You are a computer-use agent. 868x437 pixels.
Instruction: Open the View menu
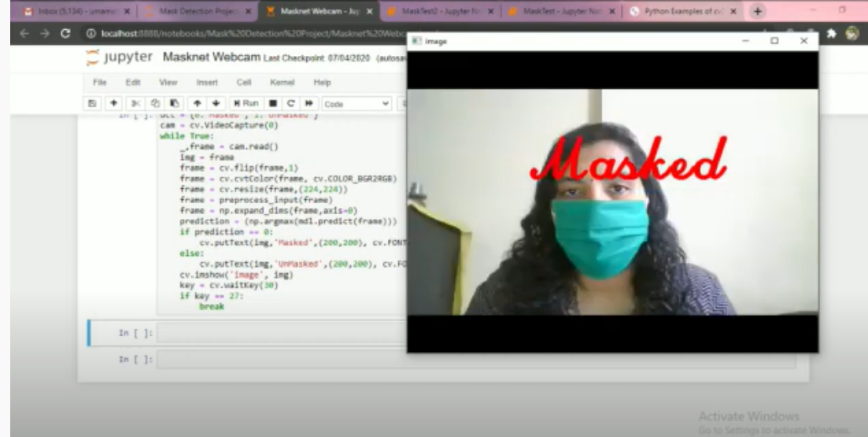pos(168,82)
